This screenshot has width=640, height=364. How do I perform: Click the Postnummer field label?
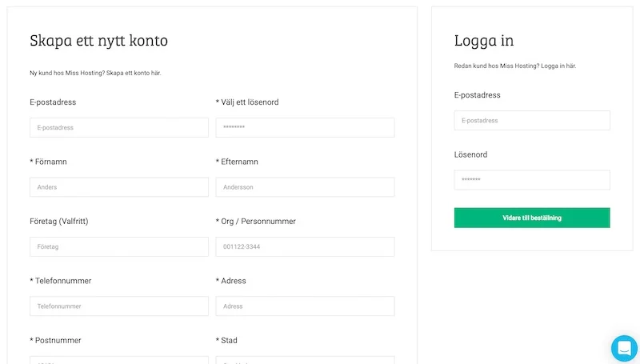click(x=55, y=340)
